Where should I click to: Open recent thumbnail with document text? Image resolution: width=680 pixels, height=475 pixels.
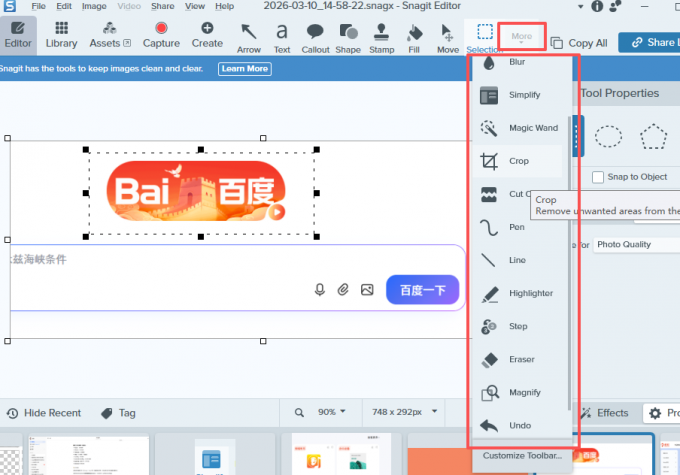pyautogui.click(x=88, y=455)
